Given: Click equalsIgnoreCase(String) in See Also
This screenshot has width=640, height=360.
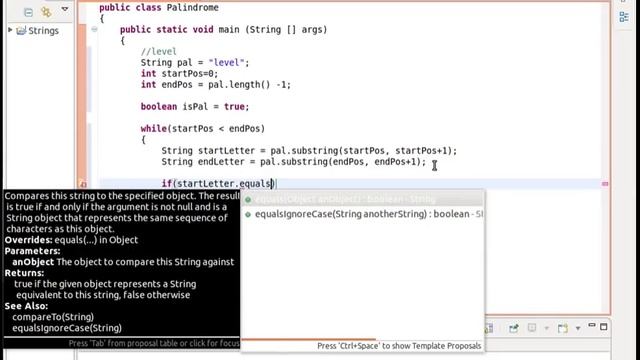Looking at the screenshot, I should (x=67, y=328).
